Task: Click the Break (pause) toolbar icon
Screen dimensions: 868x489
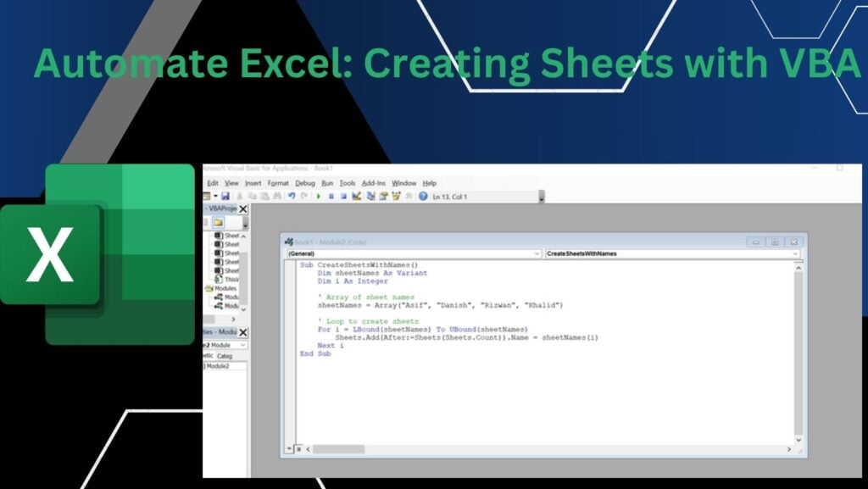Action: click(x=331, y=197)
